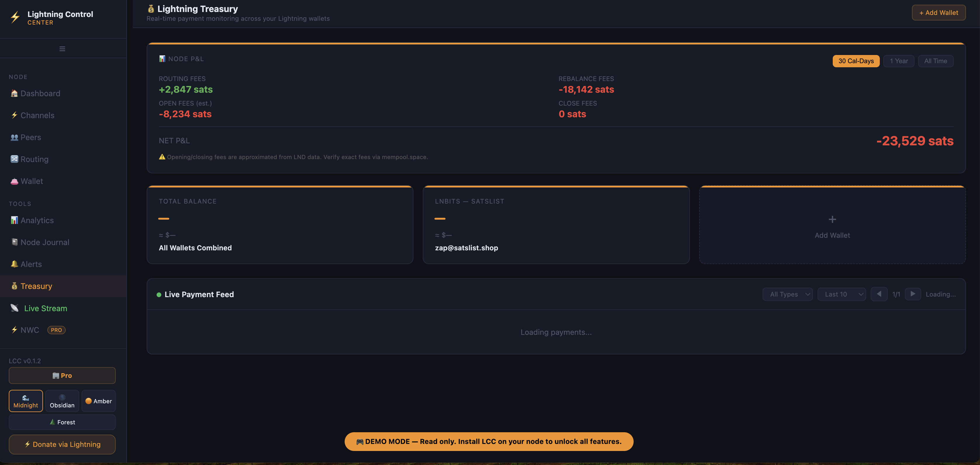Select the 30 Cal-Days range
The width and height of the screenshot is (980, 465).
tap(856, 61)
